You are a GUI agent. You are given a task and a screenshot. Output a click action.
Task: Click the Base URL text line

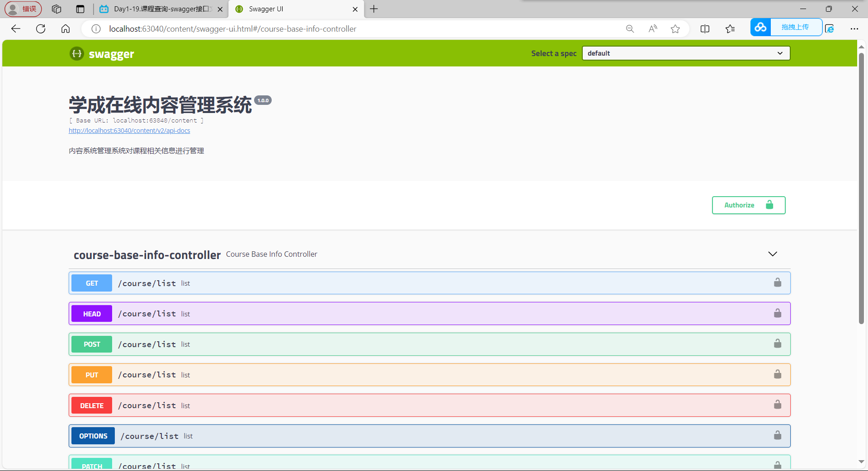(x=136, y=121)
